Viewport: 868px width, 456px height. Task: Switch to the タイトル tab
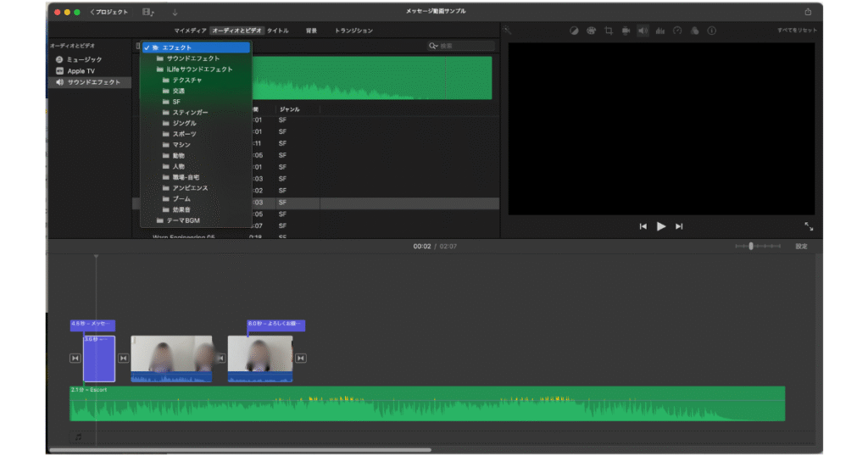(x=278, y=31)
